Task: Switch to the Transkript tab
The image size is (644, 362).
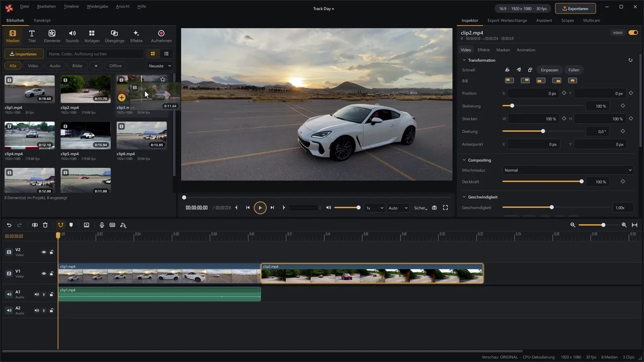Action: [x=42, y=21]
